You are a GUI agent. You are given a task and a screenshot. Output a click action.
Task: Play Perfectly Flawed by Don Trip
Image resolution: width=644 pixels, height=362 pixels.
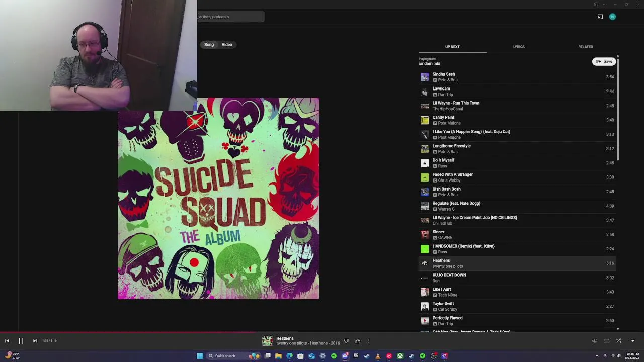(517, 321)
